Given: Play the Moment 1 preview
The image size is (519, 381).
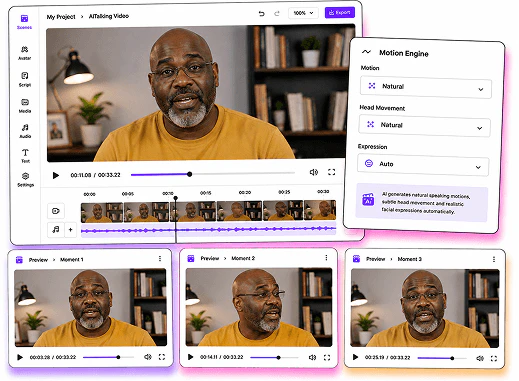Looking at the screenshot, I should tap(20, 357).
